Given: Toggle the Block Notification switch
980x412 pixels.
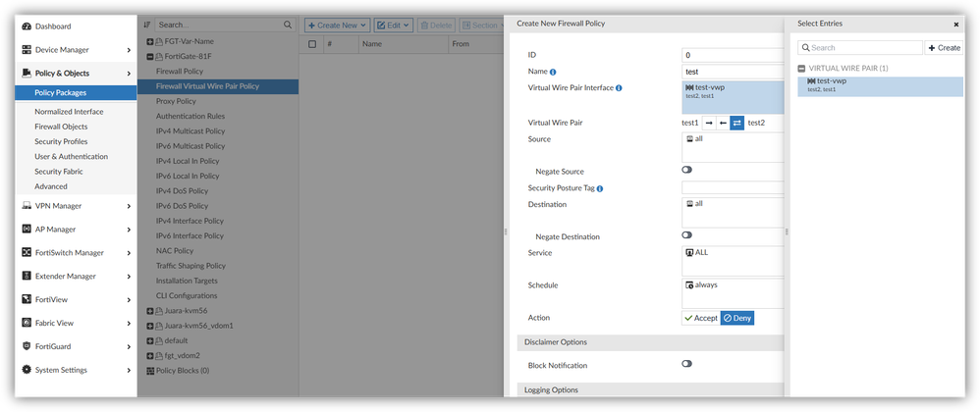Looking at the screenshot, I should (x=686, y=364).
